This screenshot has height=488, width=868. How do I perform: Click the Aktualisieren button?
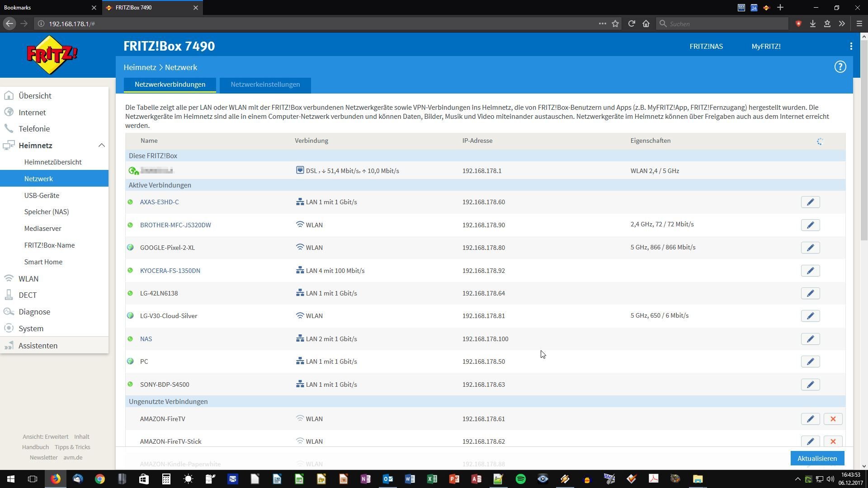point(817,458)
